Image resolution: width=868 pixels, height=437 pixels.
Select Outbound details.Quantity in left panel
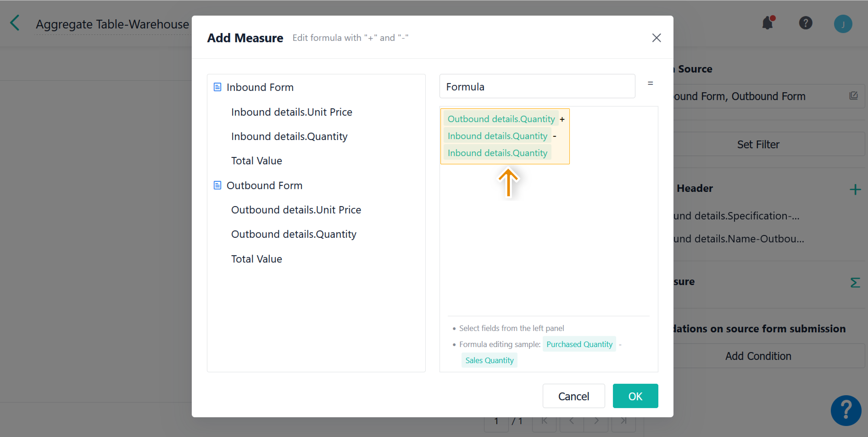point(294,234)
